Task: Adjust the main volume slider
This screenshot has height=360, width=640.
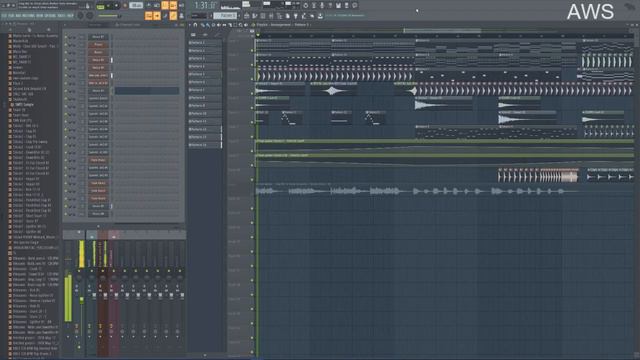Action: pyautogui.click(x=108, y=16)
